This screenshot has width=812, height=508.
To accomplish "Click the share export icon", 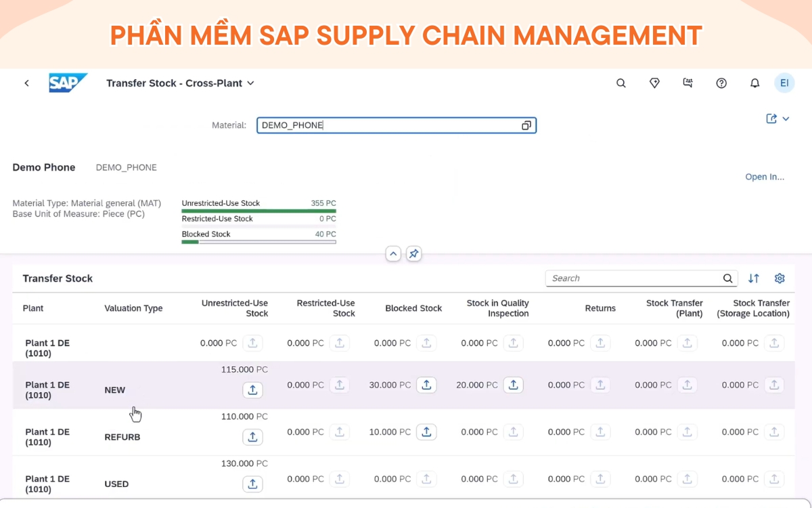I will (771, 119).
